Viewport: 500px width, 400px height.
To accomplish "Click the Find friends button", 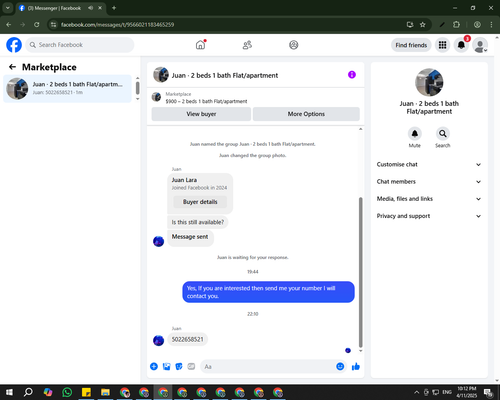I will [411, 45].
